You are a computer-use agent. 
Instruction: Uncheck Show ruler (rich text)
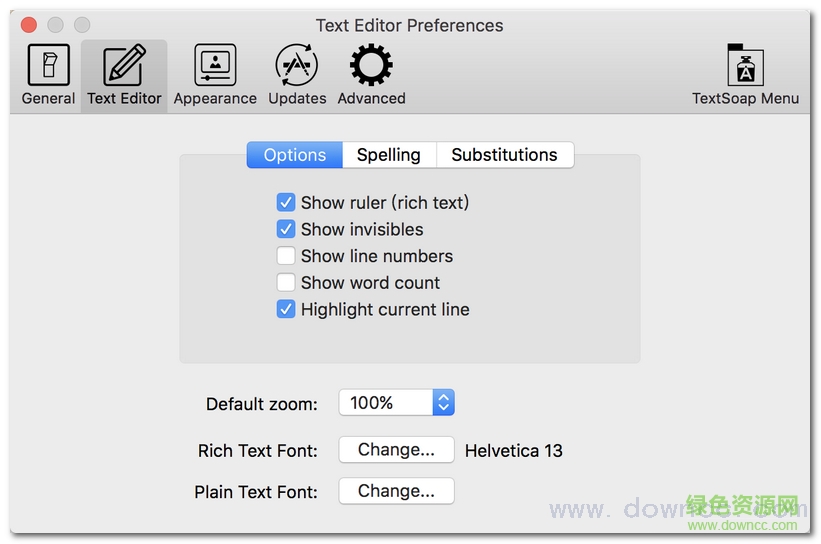coord(286,203)
